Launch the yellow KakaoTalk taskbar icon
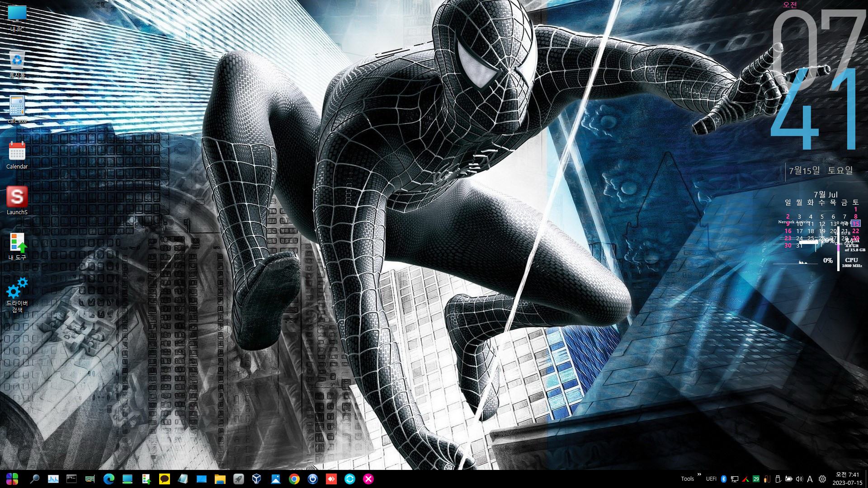Image resolution: width=868 pixels, height=488 pixels. tap(165, 479)
